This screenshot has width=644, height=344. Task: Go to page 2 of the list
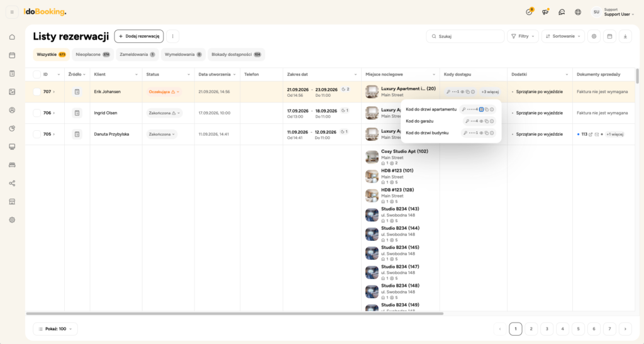click(531, 329)
